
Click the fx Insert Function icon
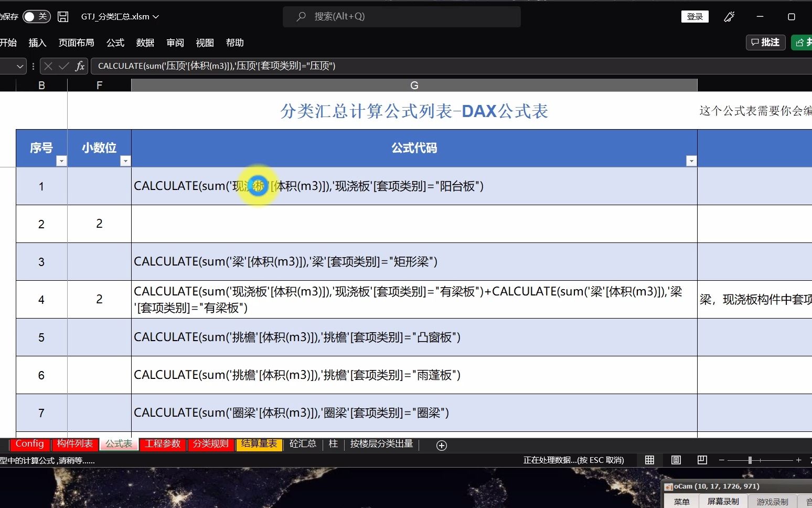[80, 66]
